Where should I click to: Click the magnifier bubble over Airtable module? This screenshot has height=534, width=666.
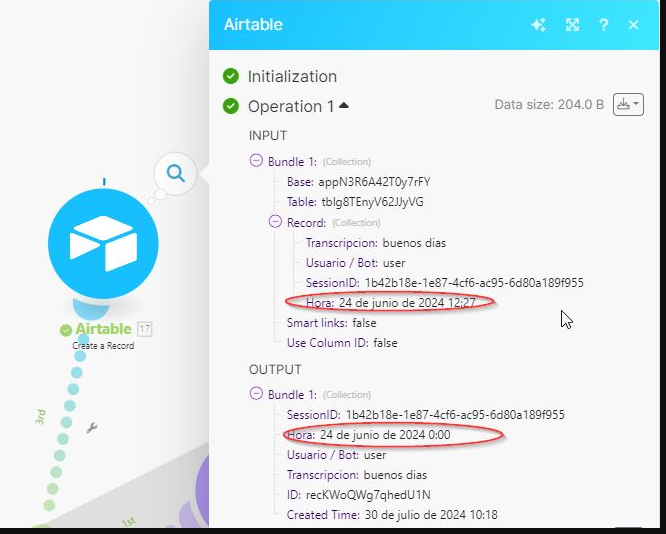[175, 173]
